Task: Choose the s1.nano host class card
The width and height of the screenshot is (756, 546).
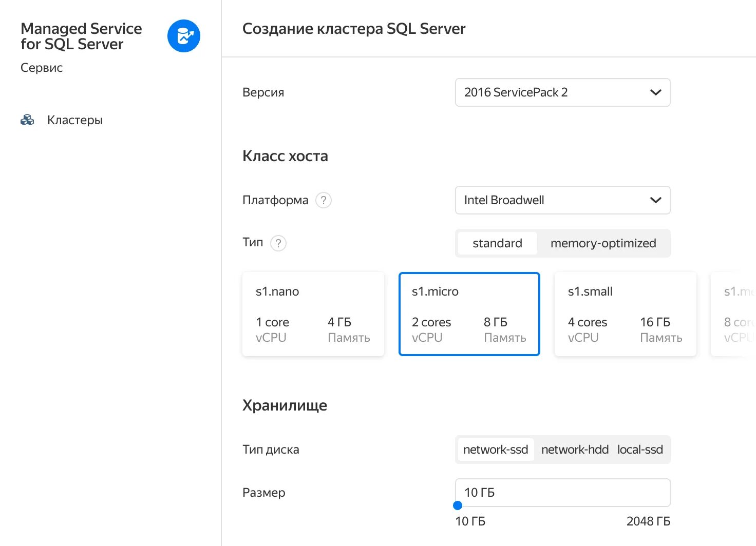Action: (313, 314)
